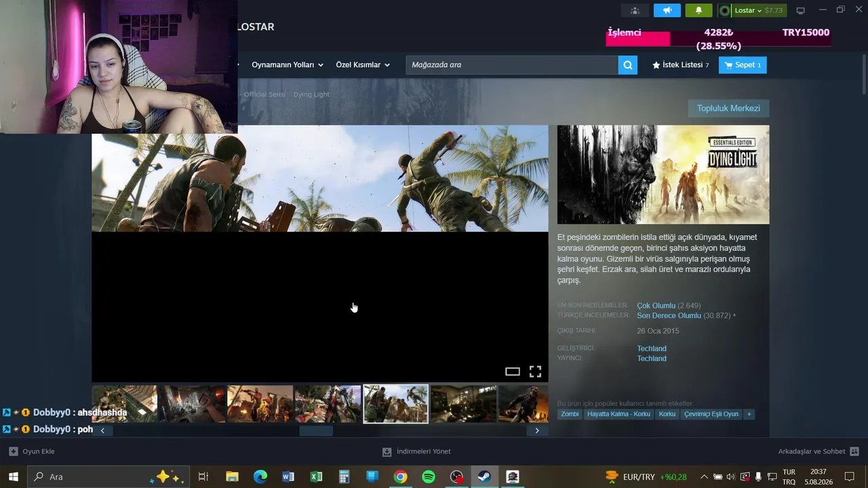Click the store search magnifier button
Viewport: 868px width, 488px height.
[x=628, y=65]
